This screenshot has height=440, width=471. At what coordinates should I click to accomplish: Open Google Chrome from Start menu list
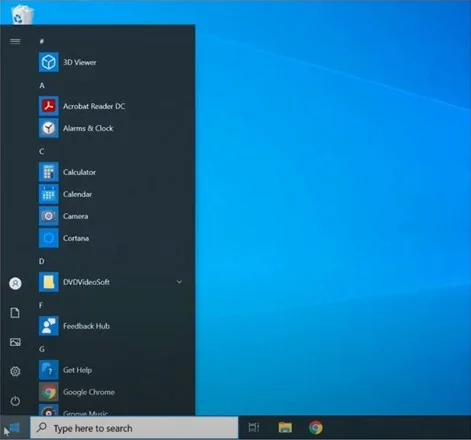tap(112, 392)
